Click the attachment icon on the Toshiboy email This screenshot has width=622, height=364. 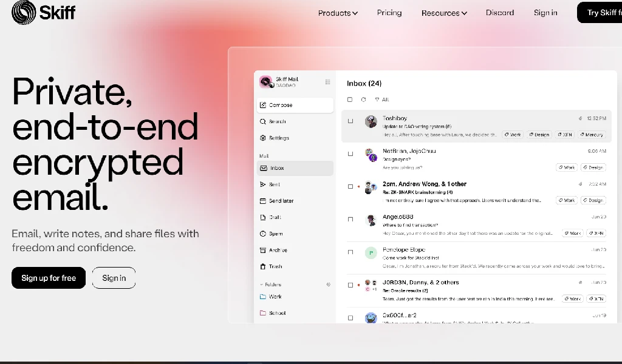[580, 118]
